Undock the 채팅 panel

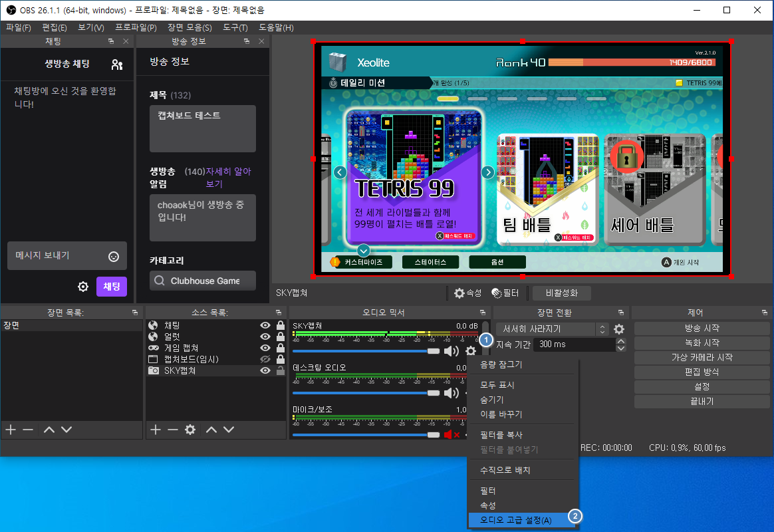coord(111,41)
